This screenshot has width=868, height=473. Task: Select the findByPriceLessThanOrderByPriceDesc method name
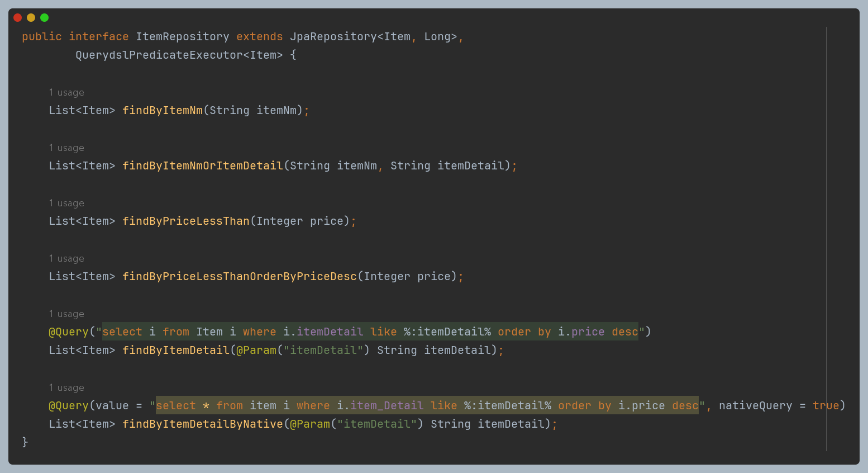click(240, 276)
